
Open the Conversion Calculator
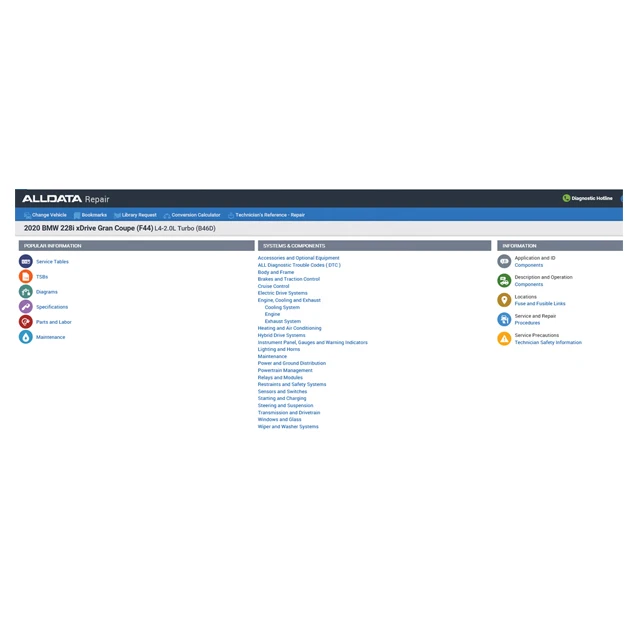192,215
